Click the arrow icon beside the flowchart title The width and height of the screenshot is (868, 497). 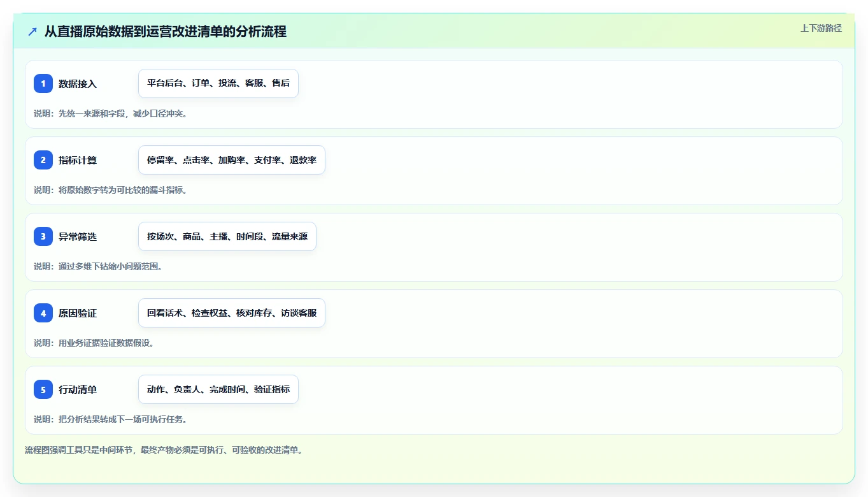[x=32, y=31]
